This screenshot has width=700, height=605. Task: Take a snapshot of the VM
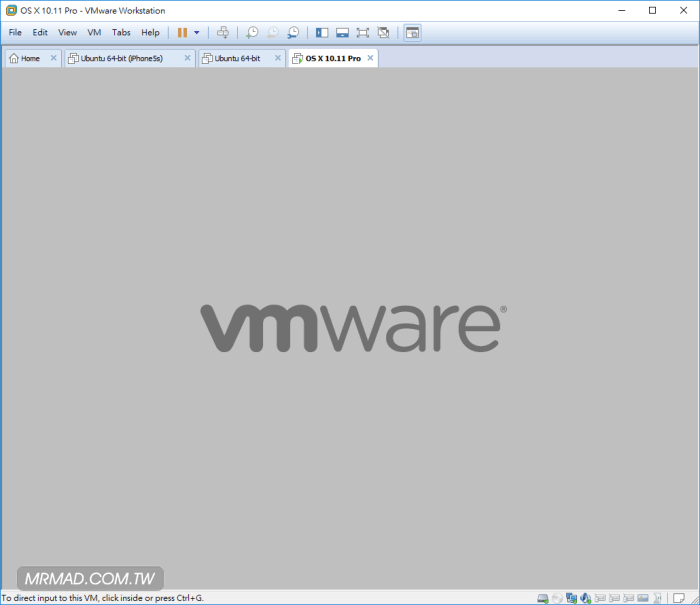point(252,32)
